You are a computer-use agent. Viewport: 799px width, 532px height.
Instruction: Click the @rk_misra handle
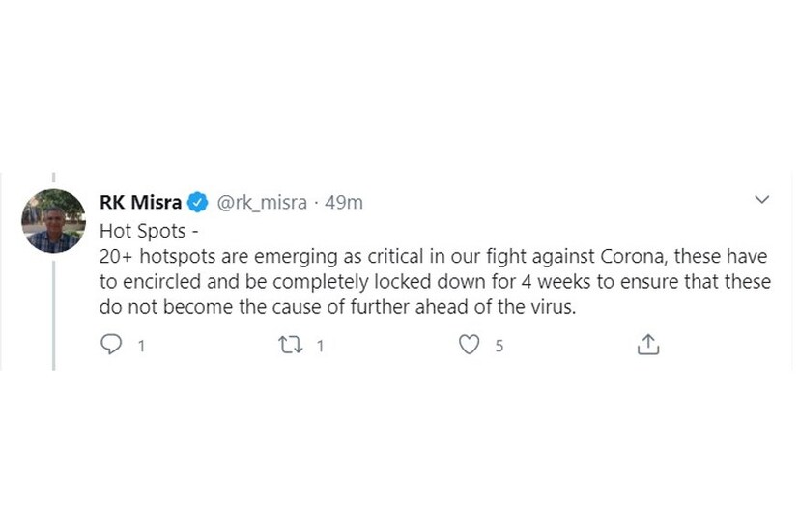261,202
